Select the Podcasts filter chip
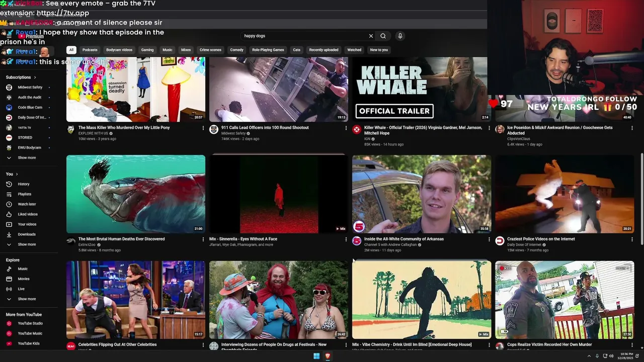This screenshot has width=644, height=362. [x=90, y=50]
